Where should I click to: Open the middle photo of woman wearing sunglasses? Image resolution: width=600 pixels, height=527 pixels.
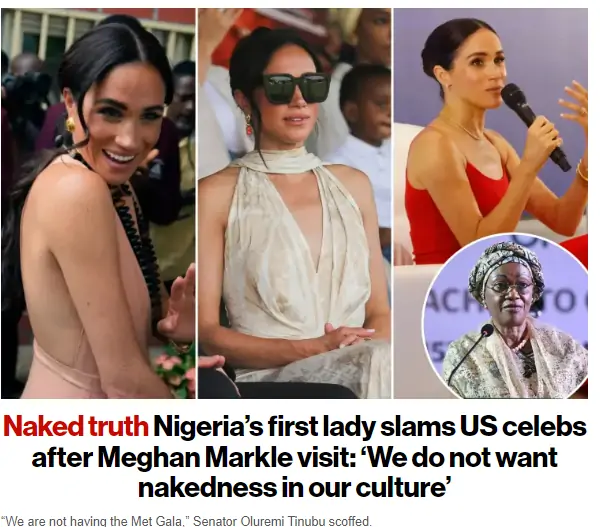point(295,203)
